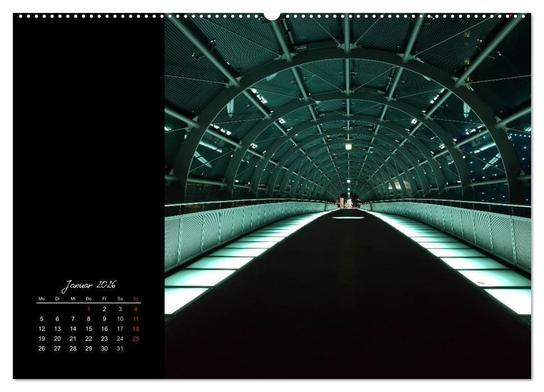
Task: Select the Sunday date 4
Action: [136, 309]
